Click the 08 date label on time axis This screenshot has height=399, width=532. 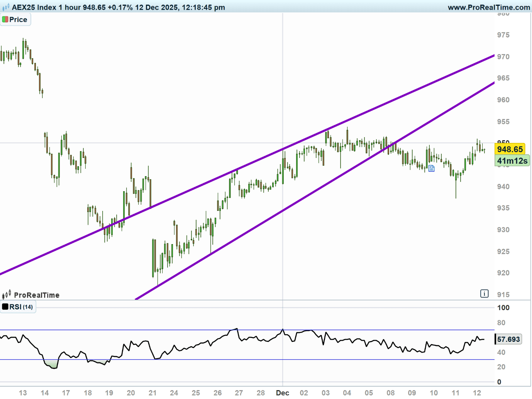point(391,392)
